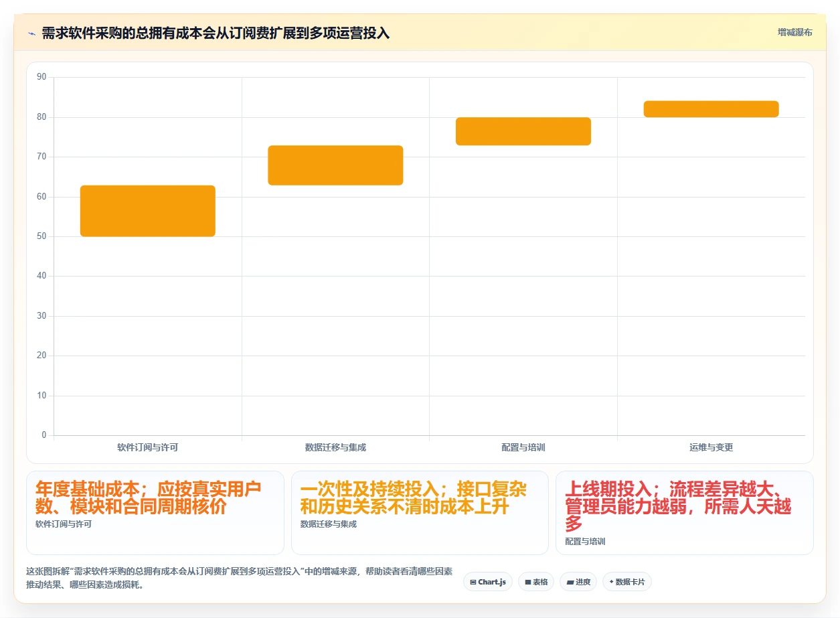Click the 软件订阅与许可 waterfall bar

tap(148, 211)
